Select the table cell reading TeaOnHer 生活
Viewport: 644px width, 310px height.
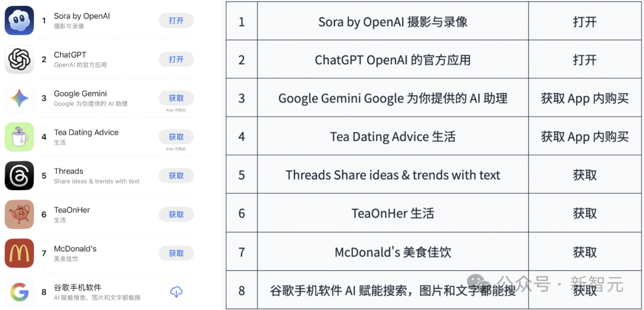[392, 213]
